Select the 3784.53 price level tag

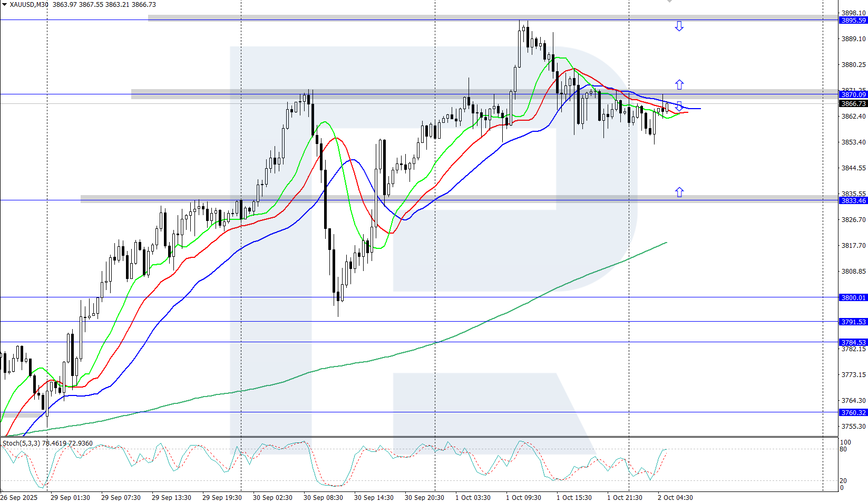click(853, 342)
